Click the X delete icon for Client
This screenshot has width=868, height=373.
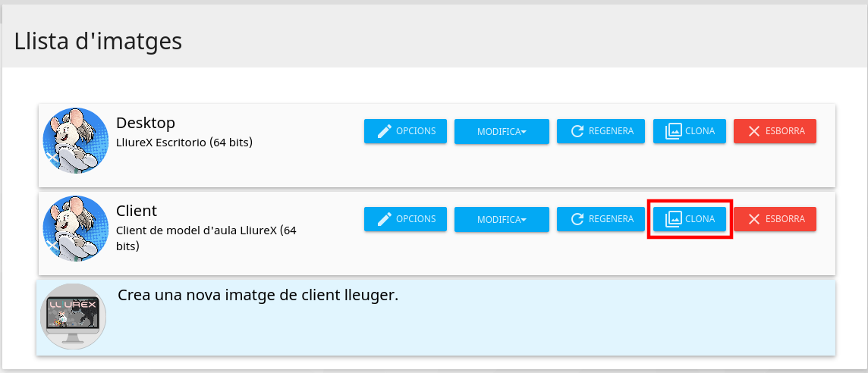(753, 219)
